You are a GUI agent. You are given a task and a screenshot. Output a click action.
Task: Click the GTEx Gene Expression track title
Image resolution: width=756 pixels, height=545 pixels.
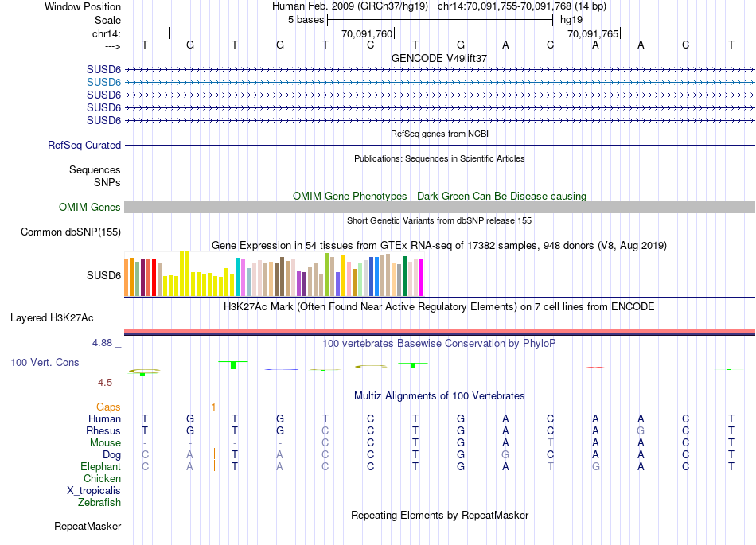click(x=438, y=245)
